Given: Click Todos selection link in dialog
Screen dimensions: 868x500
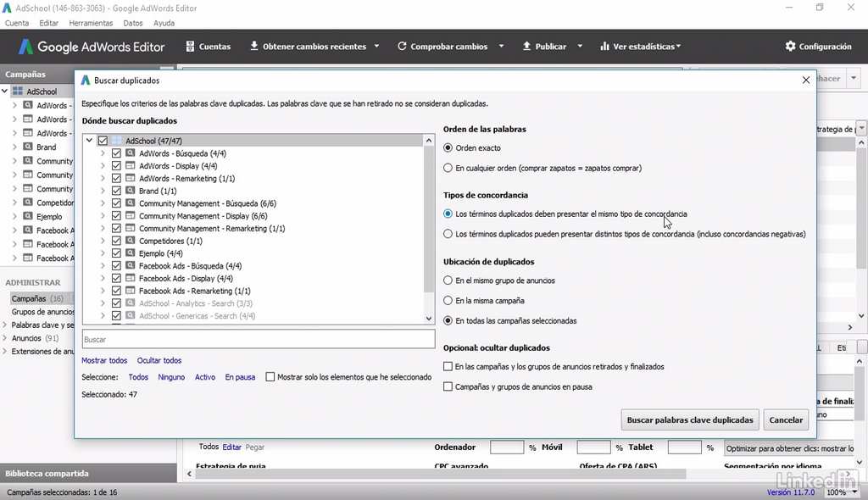Looking at the screenshot, I should [138, 377].
